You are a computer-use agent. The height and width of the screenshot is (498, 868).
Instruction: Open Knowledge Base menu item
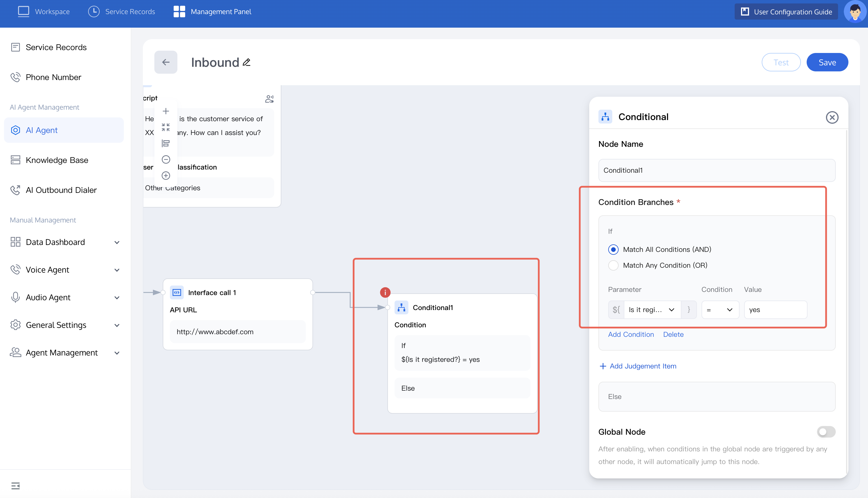tap(57, 160)
